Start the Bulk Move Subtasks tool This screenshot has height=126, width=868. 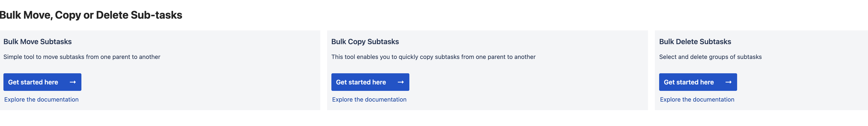pos(42,82)
